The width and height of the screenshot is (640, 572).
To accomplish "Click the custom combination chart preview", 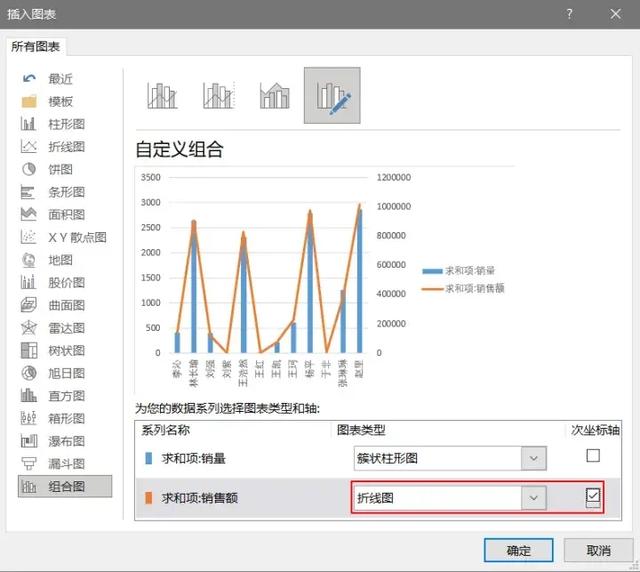I will point(324,280).
